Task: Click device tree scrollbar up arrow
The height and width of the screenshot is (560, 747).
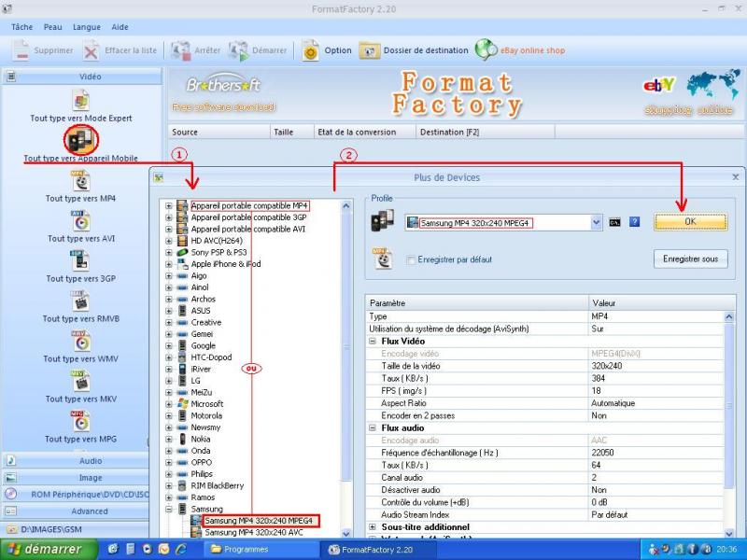Action: tap(345, 206)
